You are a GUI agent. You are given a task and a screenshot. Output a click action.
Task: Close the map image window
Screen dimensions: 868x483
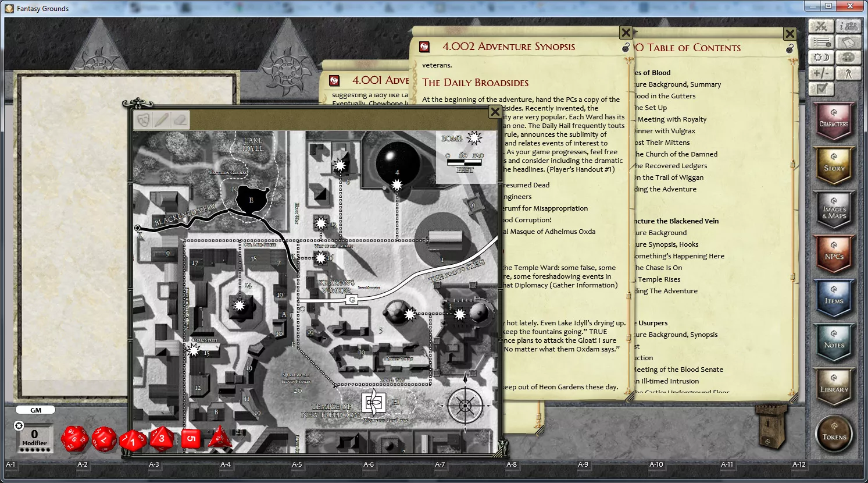[495, 112]
